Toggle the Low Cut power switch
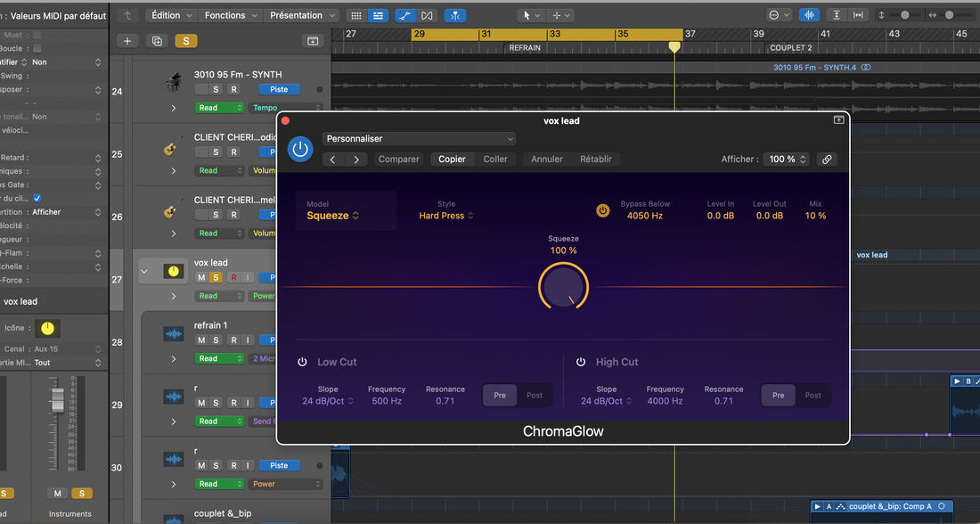Viewport: 980px width, 524px height. [303, 362]
